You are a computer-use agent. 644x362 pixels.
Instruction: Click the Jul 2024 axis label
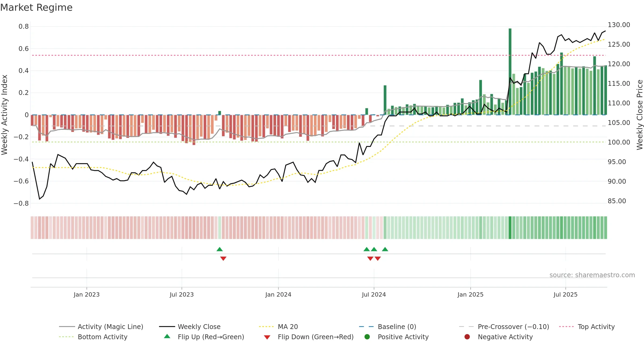pos(374,294)
